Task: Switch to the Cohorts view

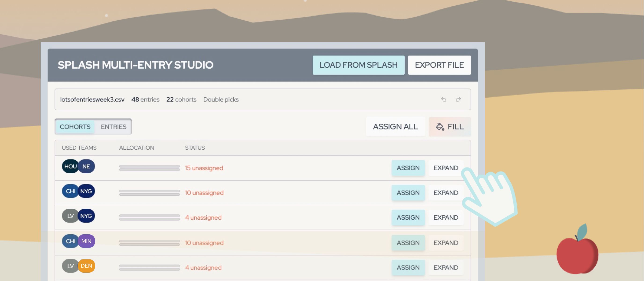Action: tap(75, 127)
